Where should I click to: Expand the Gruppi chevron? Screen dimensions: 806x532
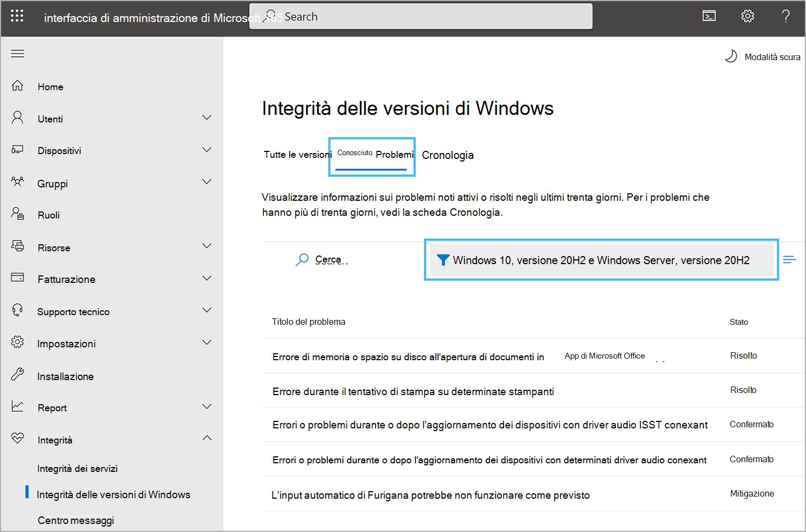pyautogui.click(x=207, y=182)
